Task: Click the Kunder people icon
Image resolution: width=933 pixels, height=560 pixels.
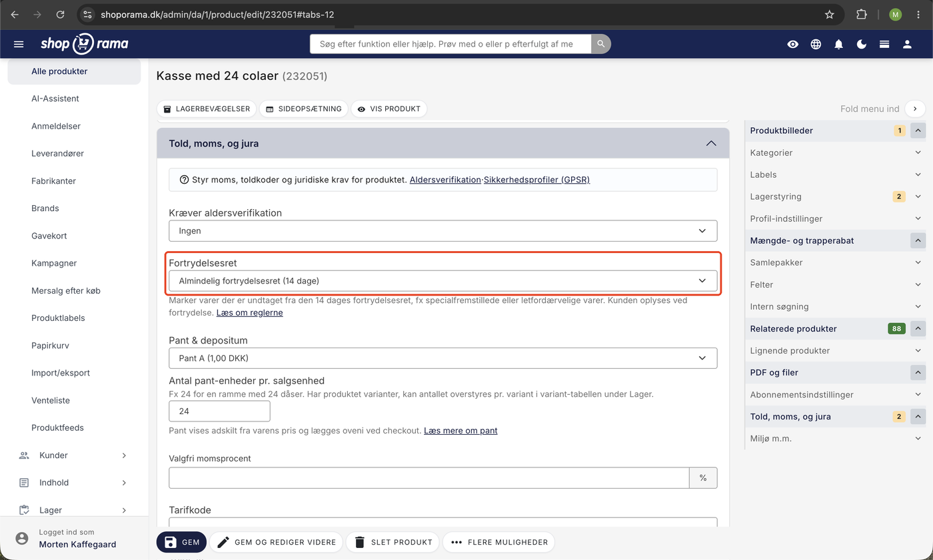Action: (24, 455)
